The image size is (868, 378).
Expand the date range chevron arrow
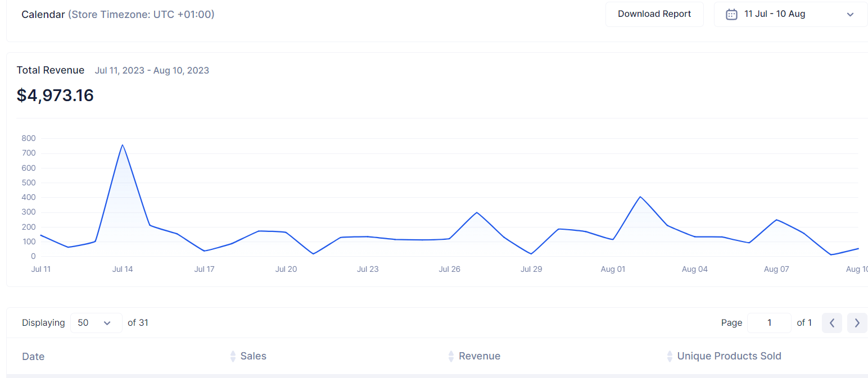pos(850,15)
